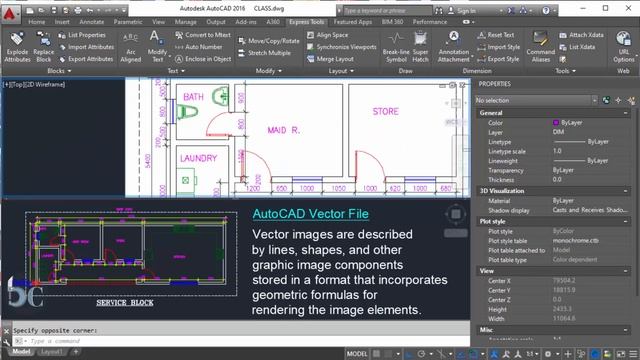This screenshot has width=640, height=360.
Task: Open the Home ribbon tab
Action: tap(37, 22)
